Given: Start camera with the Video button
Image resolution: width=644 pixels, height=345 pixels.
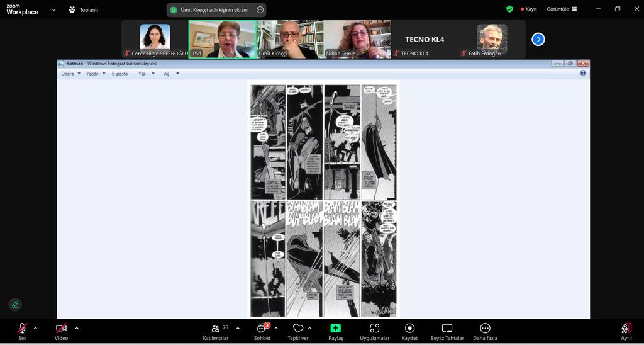Looking at the screenshot, I should click(61, 331).
